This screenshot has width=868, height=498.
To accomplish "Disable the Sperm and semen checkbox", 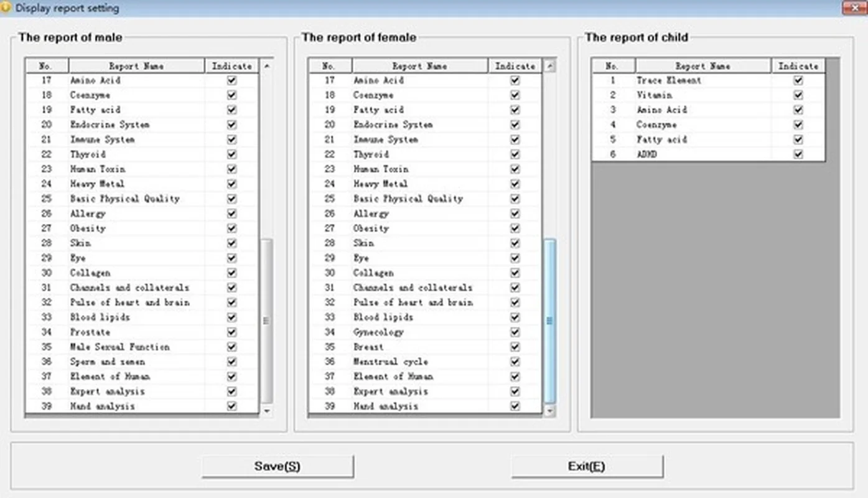I will pos(232,362).
